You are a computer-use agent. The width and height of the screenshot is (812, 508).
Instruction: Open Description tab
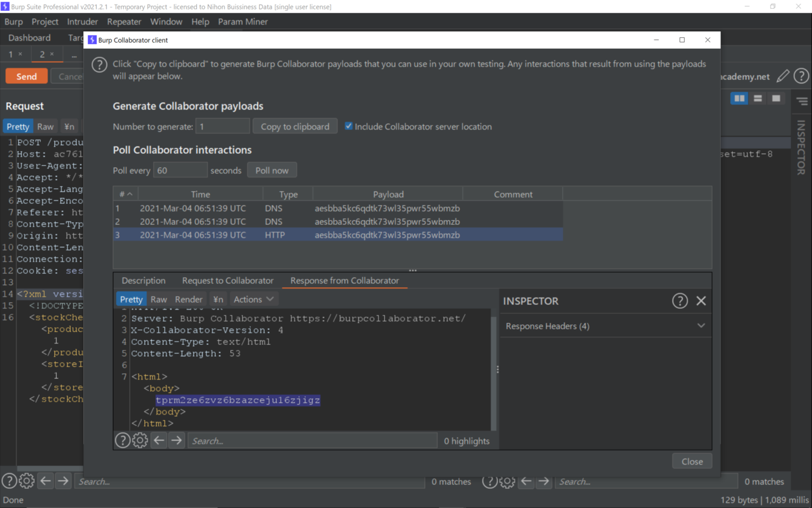143,280
